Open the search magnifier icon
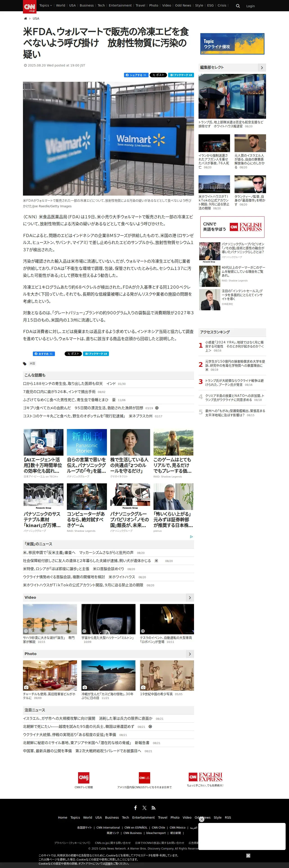Viewport: 289px width, 868px height. [238, 6]
